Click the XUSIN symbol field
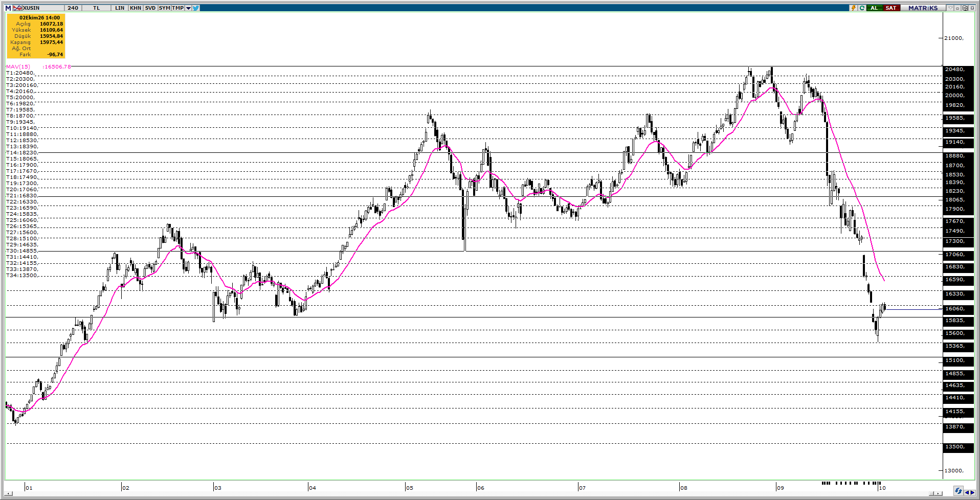 click(43, 8)
